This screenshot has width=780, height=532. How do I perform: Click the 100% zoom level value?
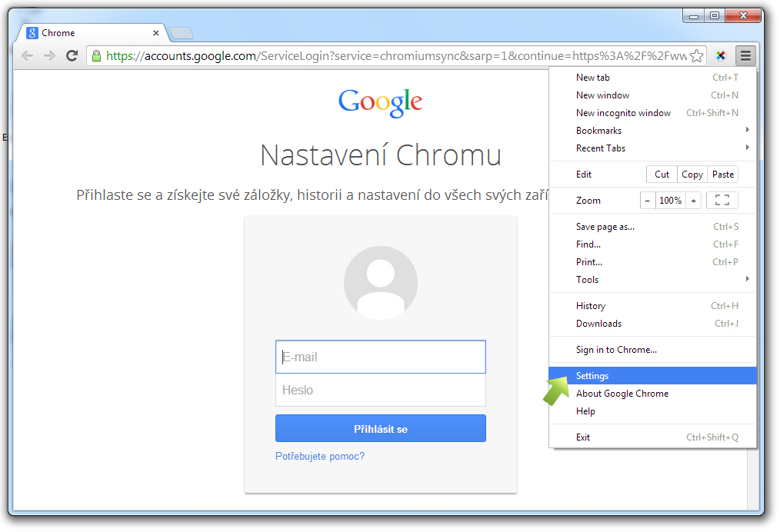tap(670, 201)
